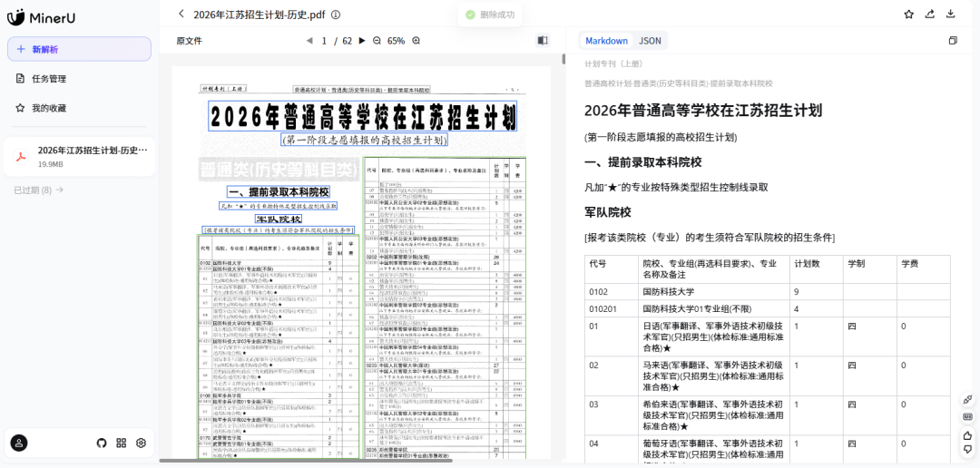Click the 计划专刊（上册）line in Markdown

(x=613, y=63)
